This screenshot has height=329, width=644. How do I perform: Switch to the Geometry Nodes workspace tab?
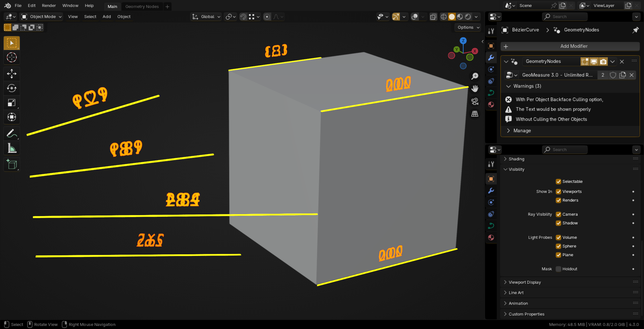(142, 6)
